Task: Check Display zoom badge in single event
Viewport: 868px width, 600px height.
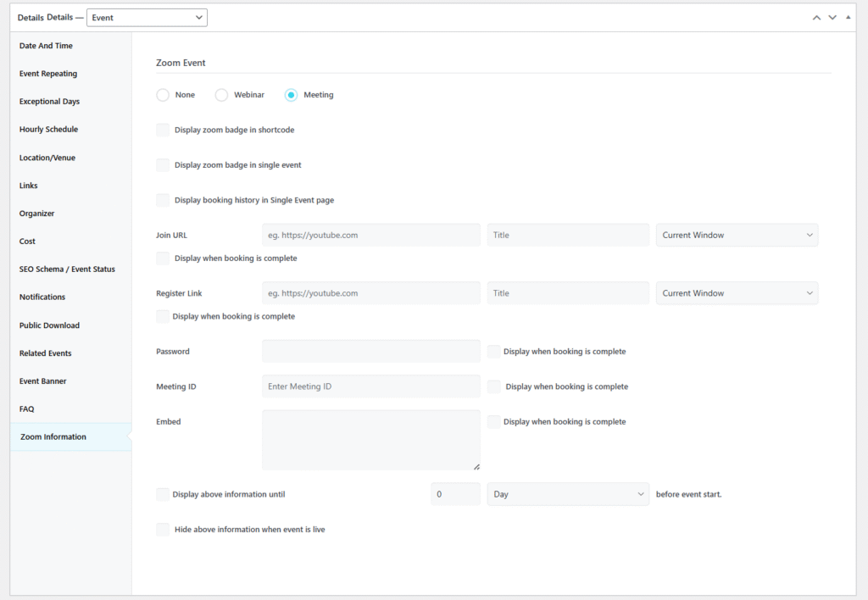Action: 162,164
